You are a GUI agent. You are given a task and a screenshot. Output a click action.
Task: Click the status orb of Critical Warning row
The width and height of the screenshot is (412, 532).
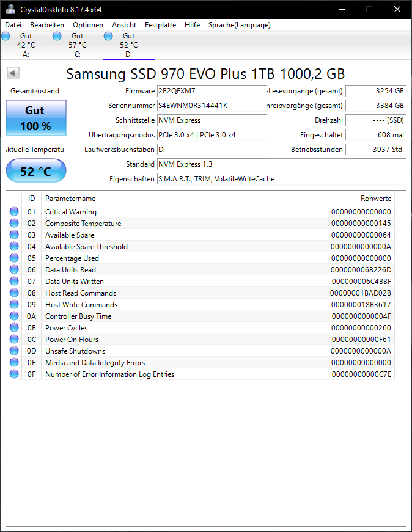[14, 212]
